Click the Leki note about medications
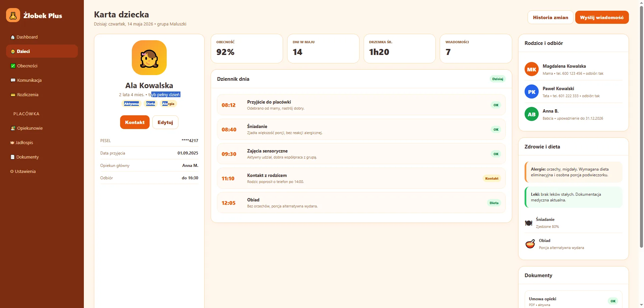This screenshot has height=308, width=644. [574, 197]
